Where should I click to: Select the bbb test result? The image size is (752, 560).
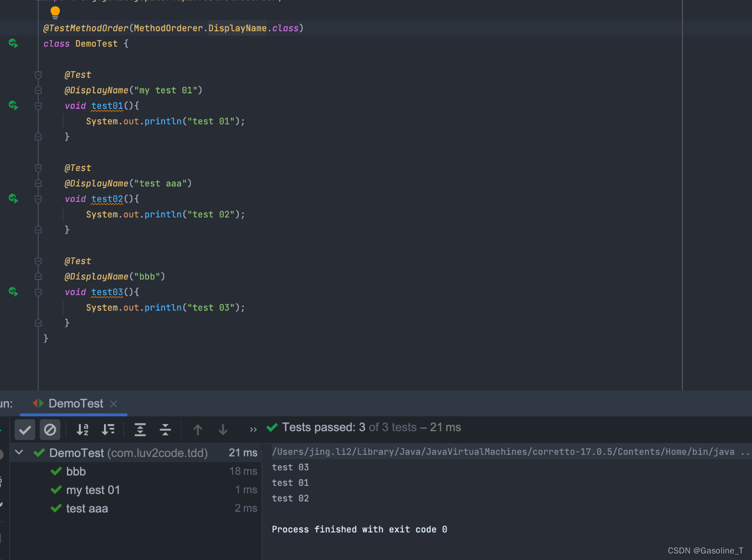[x=76, y=471]
